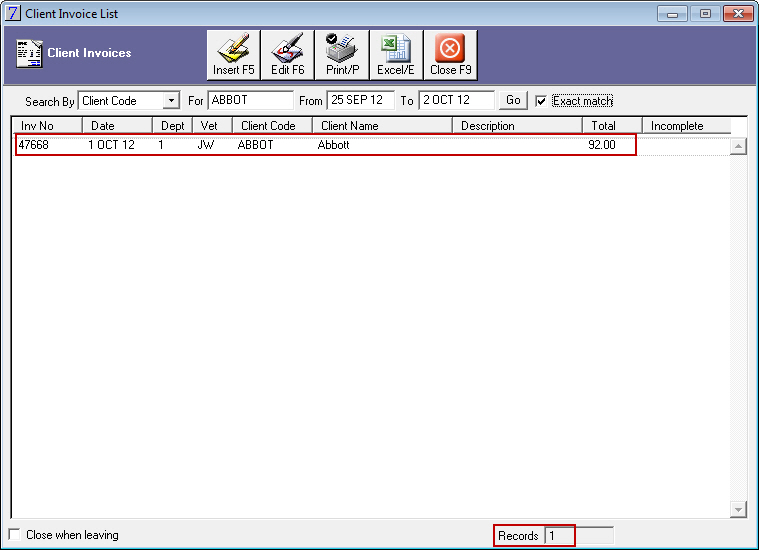The width and height of the screenshot is (759, 550).
Task: Maximize the Client Invoice List window
Action: coord(705,14)
